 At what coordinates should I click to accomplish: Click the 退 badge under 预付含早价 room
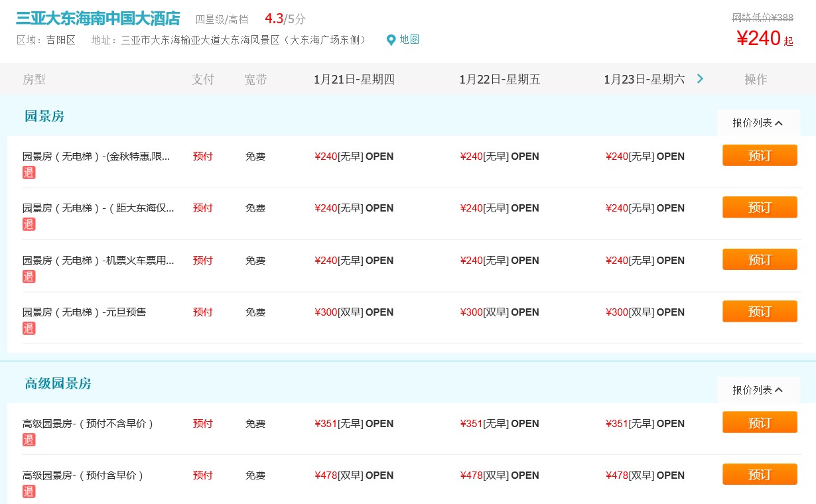pyautogui.click(x=29, y=491)
